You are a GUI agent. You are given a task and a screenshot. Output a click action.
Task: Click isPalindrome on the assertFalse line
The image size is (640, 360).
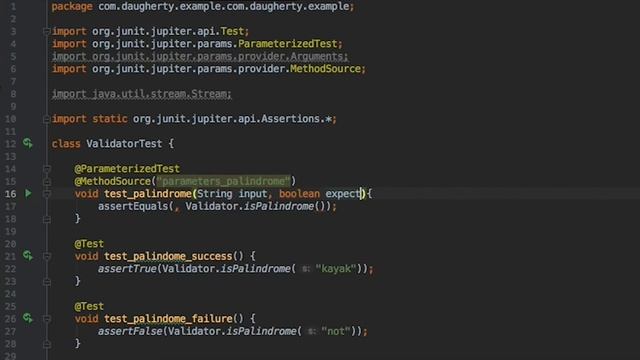coord(261,331)
